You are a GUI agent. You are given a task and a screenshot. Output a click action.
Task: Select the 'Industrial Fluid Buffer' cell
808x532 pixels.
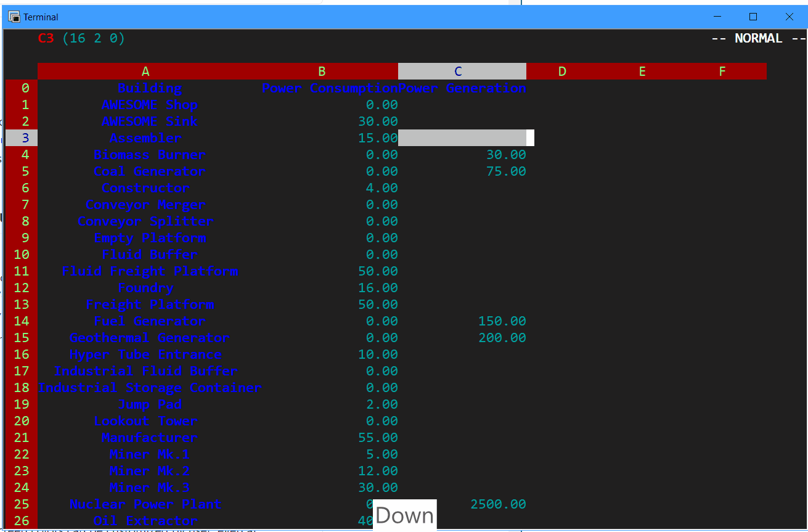tap(145, 371)
